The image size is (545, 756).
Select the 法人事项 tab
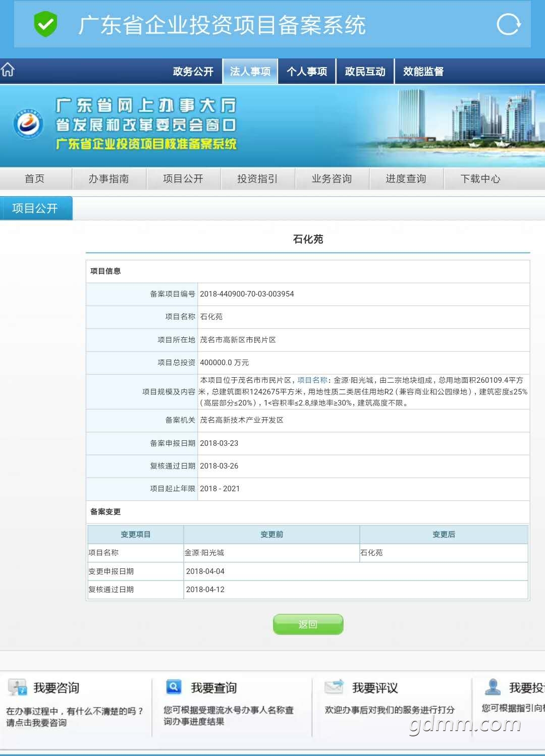[250, 72]
